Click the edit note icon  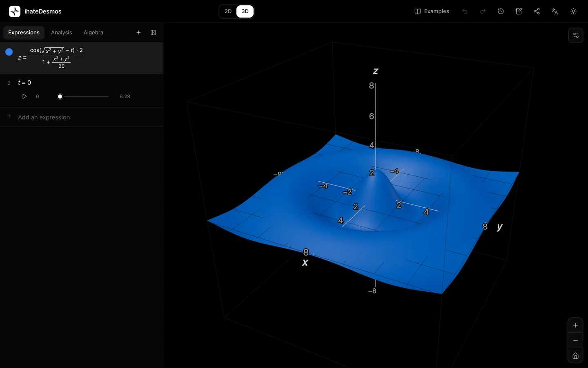tap(519, 11)
